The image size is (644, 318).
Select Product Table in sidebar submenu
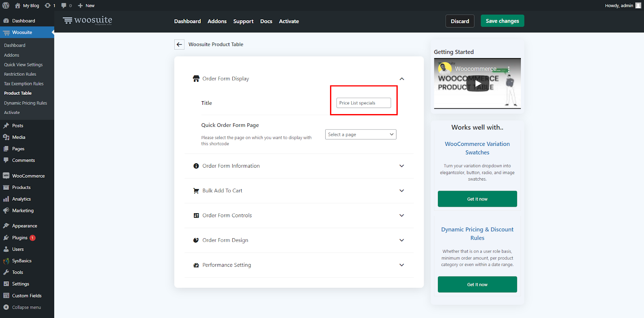[18, 93]
